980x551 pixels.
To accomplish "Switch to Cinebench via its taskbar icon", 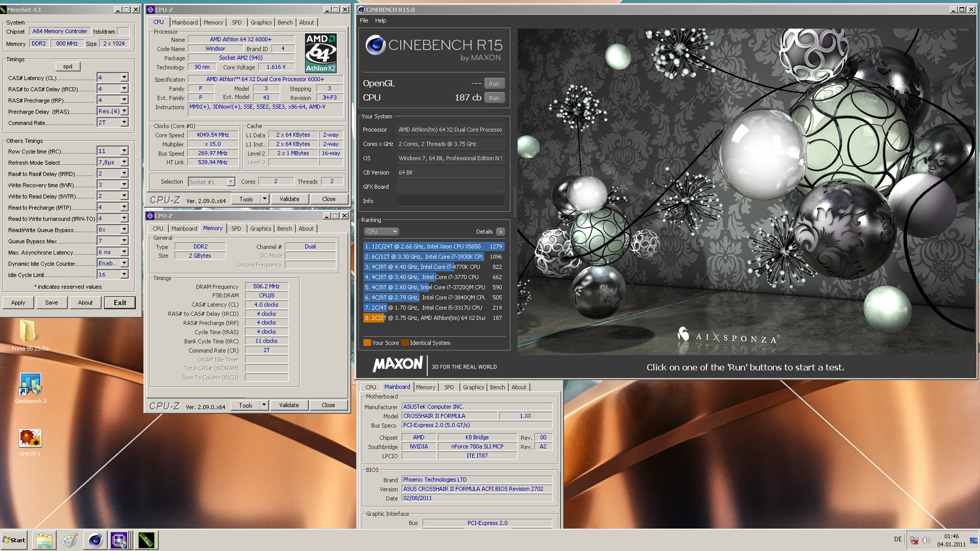I will coord(95,540).
